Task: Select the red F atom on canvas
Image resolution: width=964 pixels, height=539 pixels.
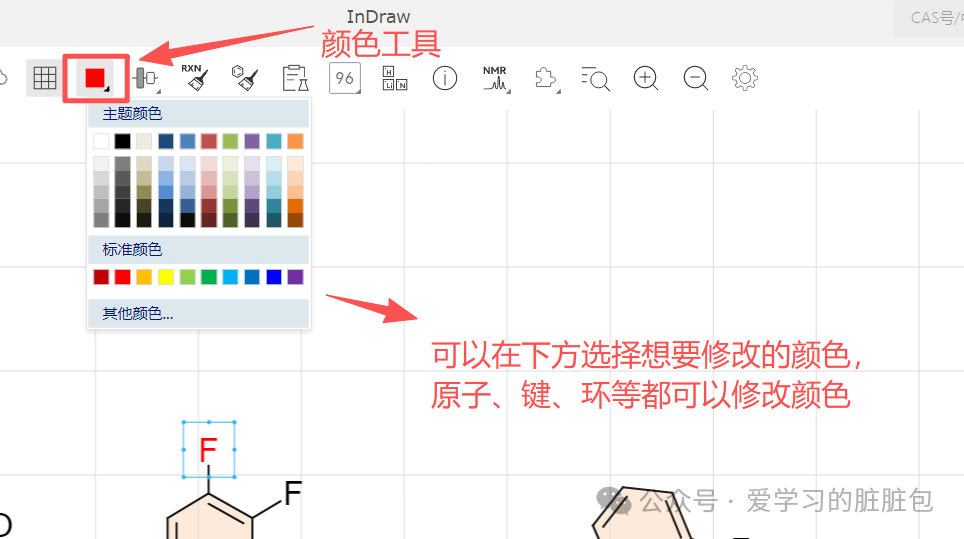Action: (208, 450)
